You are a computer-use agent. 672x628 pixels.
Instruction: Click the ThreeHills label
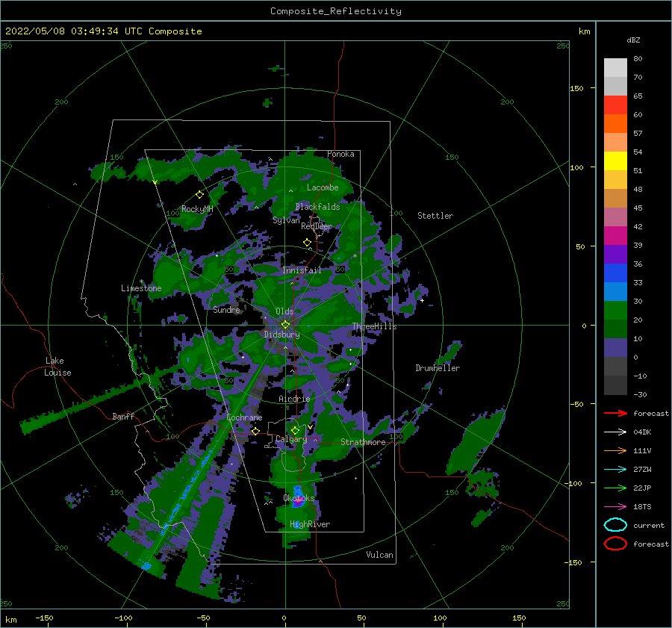375,326
